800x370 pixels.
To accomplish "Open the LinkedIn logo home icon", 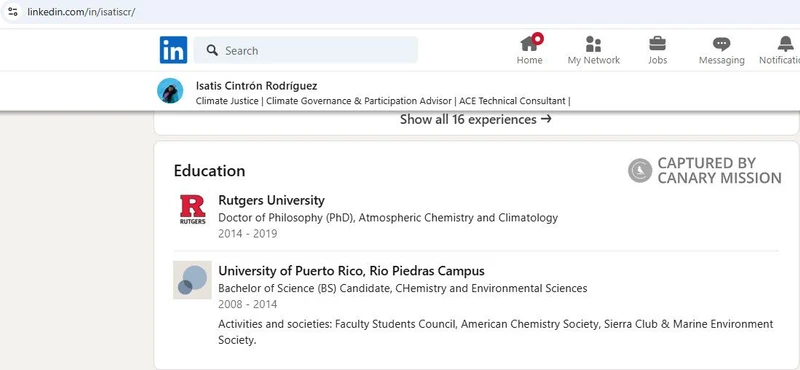I will (173, 50).
